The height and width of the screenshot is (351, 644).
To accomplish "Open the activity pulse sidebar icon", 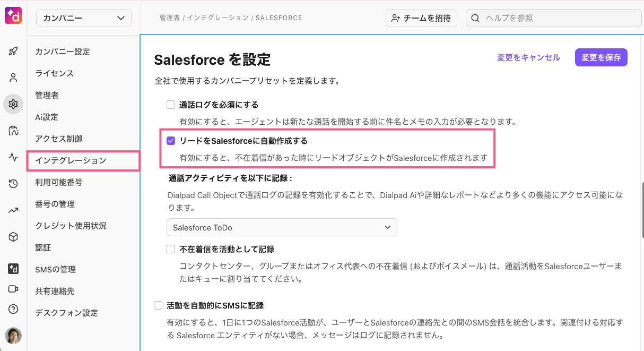I will tap(13, 157).
